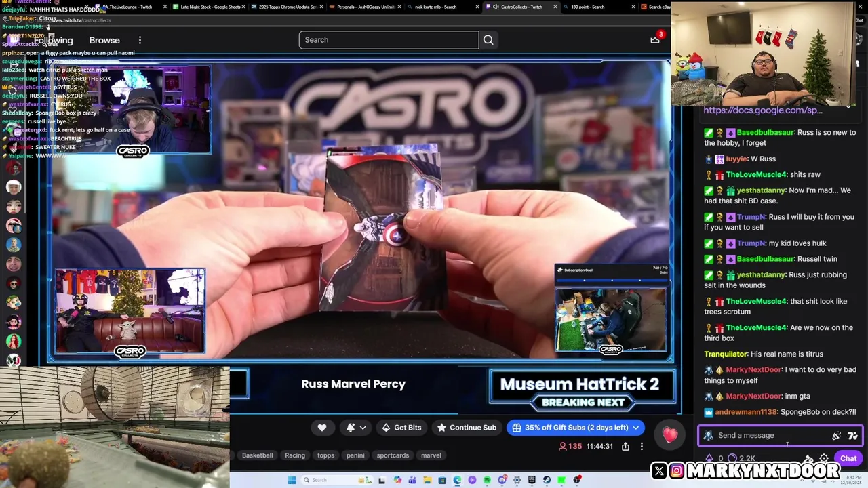Image resolution: width=868 pixels, height=488 pixels.
Task: Click the Send a message chat field
Action: tap(780, 436)
